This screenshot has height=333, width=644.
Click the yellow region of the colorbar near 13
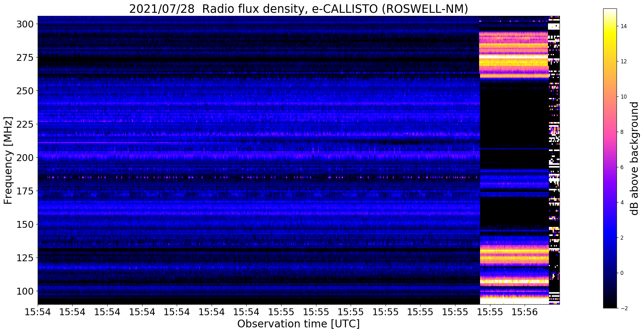pos(610,44)
